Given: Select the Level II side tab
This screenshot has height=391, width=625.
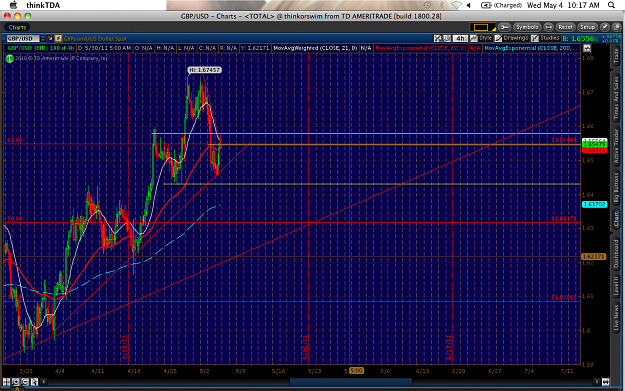Looking at the screenshot, I should click(x=616, y=286).
